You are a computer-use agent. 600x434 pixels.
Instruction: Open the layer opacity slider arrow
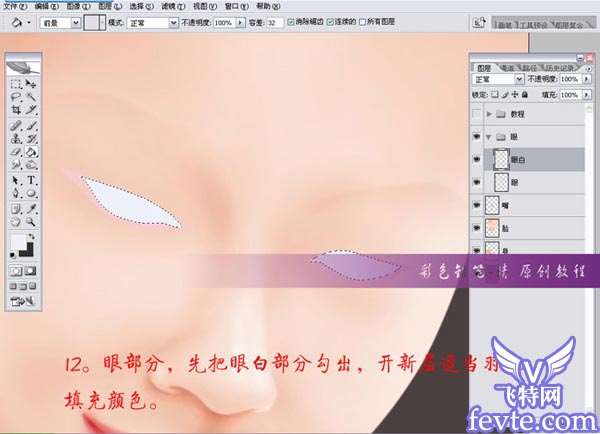pyautogui.click(x=587, y=79)
